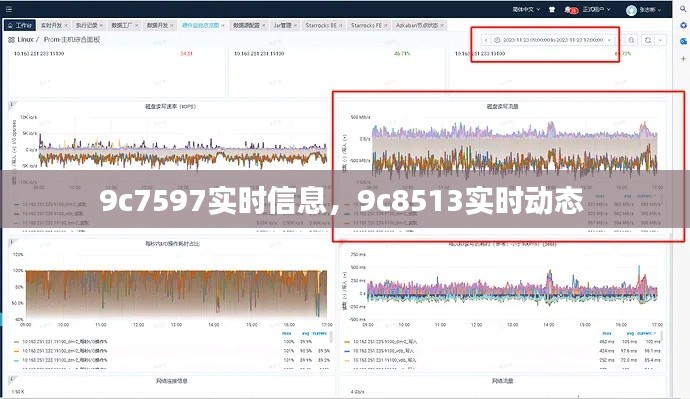Open the time range picker dropdown
This screenshot has width=690, height=399.
click(552, 40)
